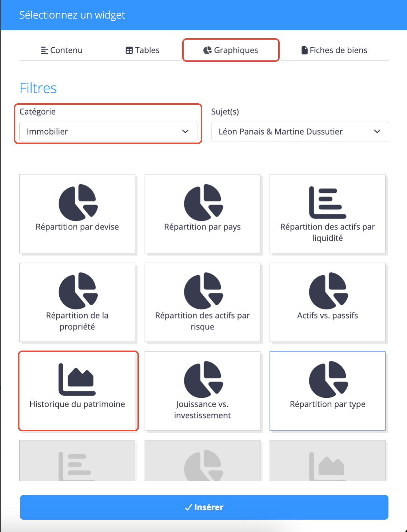Choose the Répartition par pays pie chart
Image resolution: width=407 pixels, height=532 pixels.
(202, 213)
